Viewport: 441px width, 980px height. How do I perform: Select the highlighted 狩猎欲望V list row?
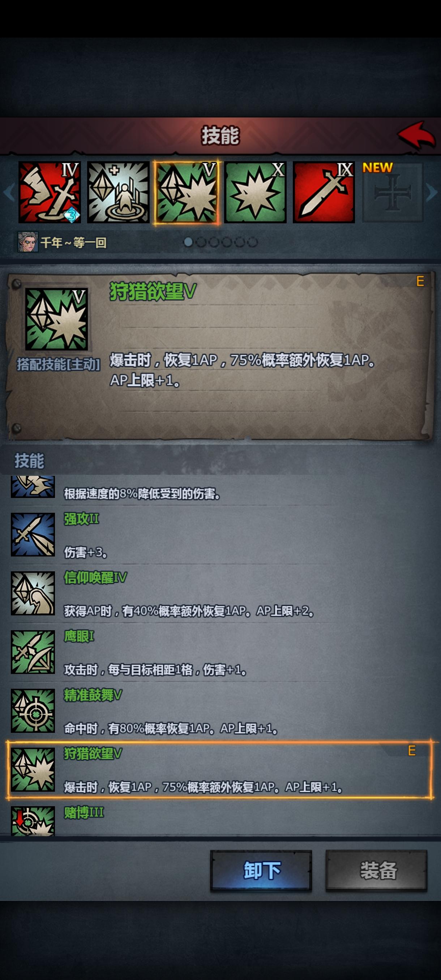(219, 770)
